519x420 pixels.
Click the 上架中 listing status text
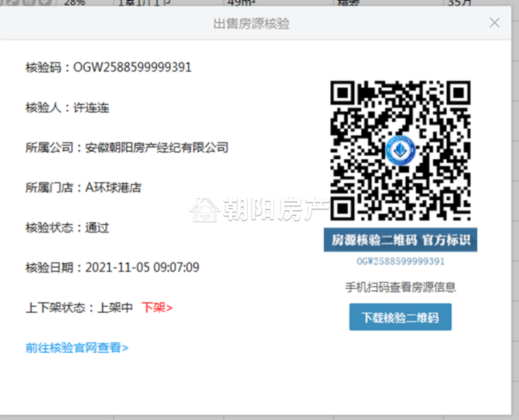[x=115, y=308]
